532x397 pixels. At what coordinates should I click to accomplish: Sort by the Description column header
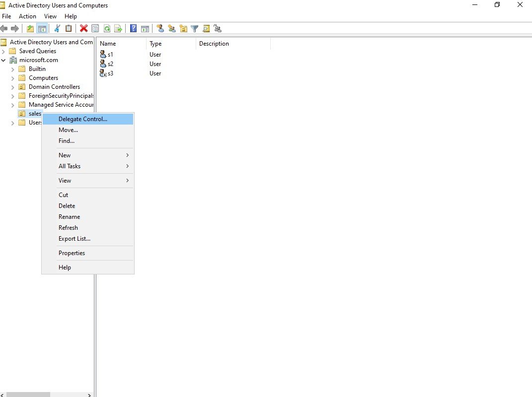(233, 43)
